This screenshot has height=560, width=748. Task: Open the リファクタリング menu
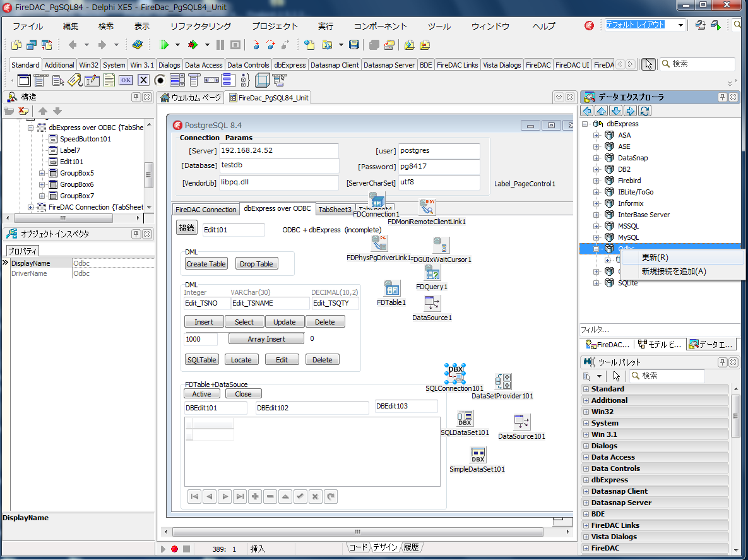[x=201, y=27]
